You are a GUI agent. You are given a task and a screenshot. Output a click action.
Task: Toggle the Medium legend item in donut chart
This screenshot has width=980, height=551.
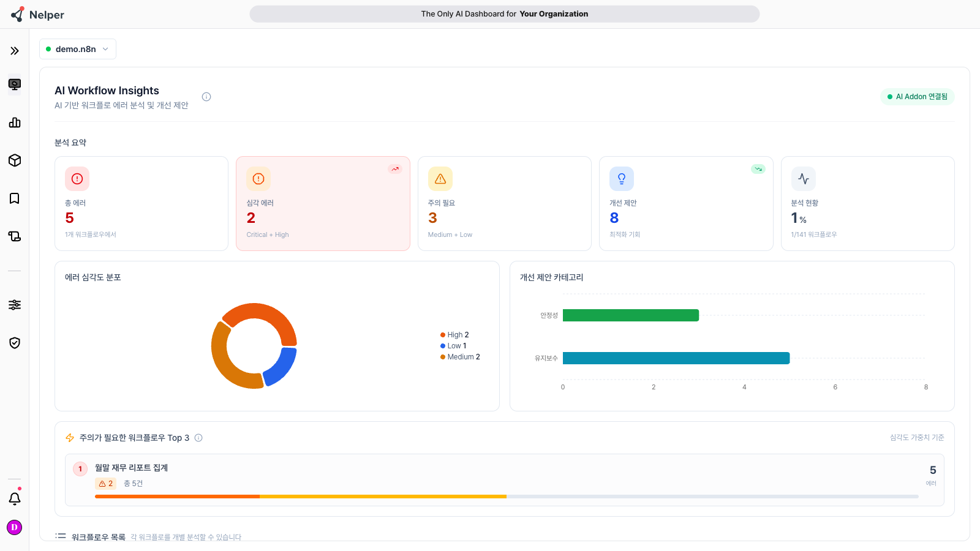tap(460, 357)
